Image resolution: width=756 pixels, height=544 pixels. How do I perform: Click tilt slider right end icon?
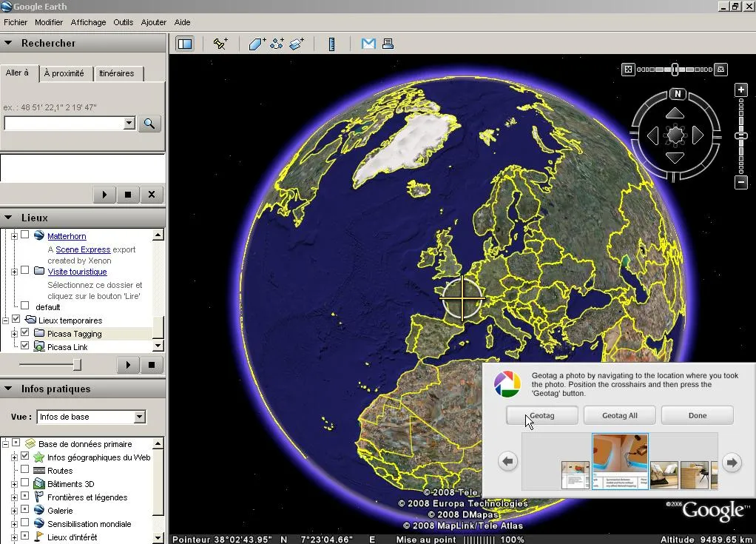(720, 70)
